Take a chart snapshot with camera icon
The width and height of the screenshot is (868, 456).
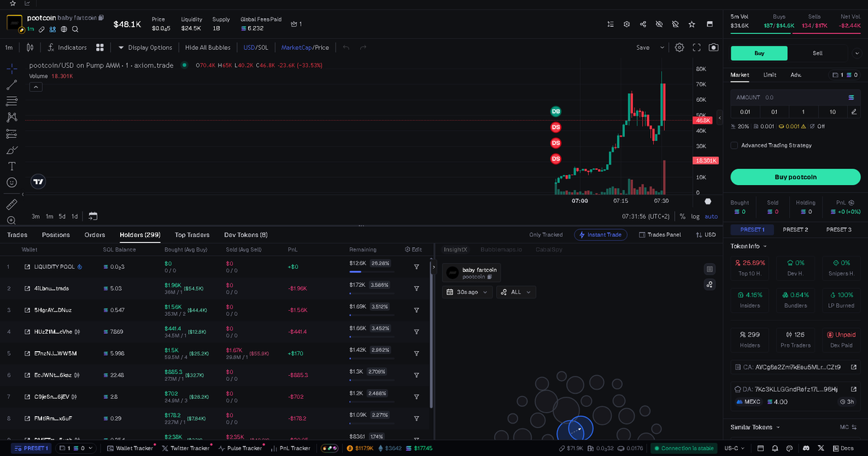(x=714, y=48)
